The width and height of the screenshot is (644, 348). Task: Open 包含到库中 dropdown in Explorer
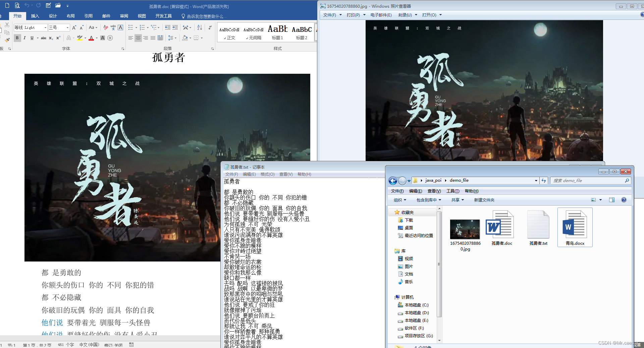point(429,200)
